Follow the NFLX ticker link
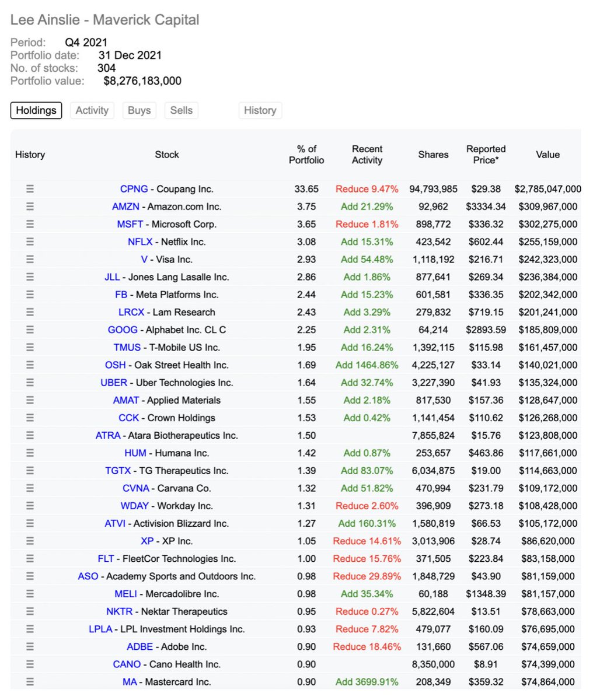Image resolution: width=593 pixels, height=700 pixels. tap(140, 242)
